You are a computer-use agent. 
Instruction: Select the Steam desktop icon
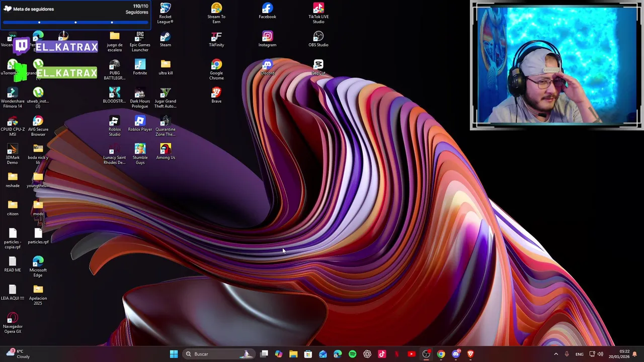point(166,39)
